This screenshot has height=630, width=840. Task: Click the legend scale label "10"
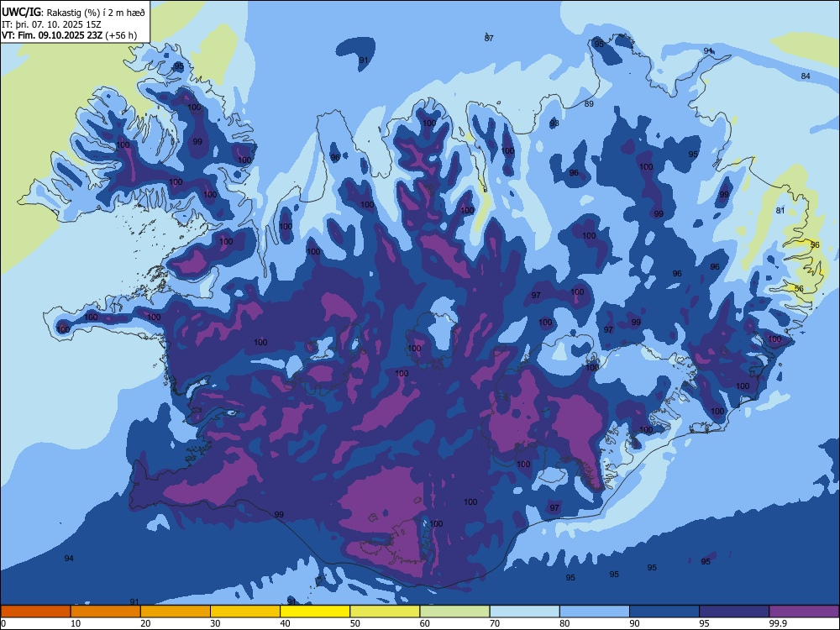click(x=76, y=623)
